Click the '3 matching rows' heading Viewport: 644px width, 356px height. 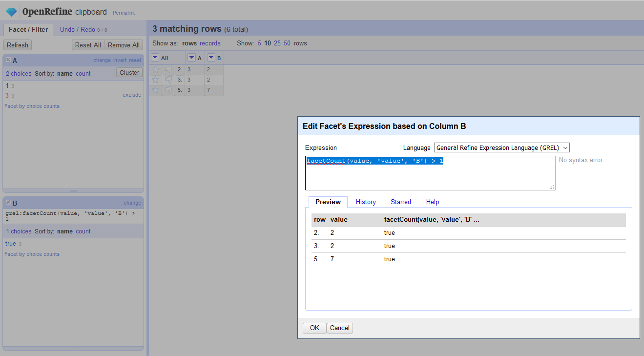pyautogui.click(x=187, y=29)
